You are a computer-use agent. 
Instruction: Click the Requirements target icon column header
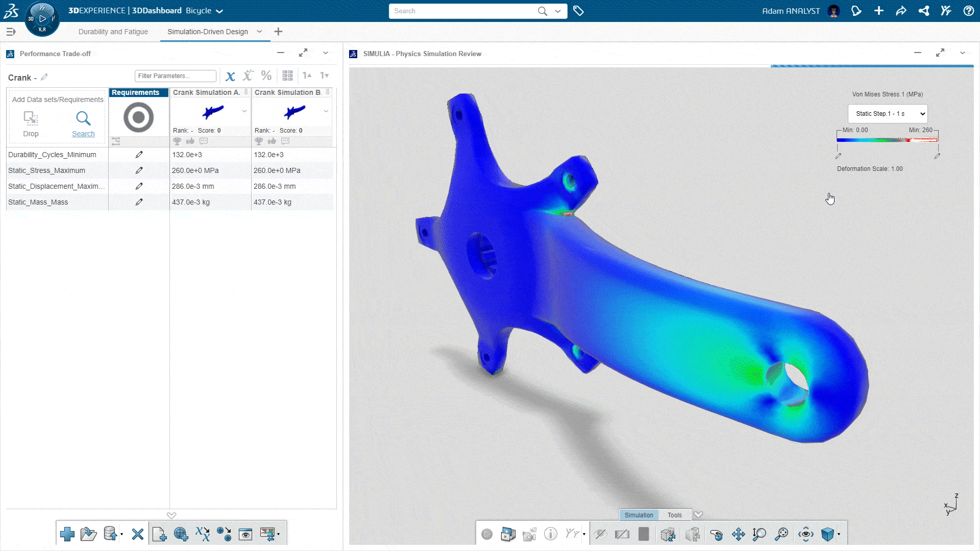pyautogui.click(x=138, y=117)
